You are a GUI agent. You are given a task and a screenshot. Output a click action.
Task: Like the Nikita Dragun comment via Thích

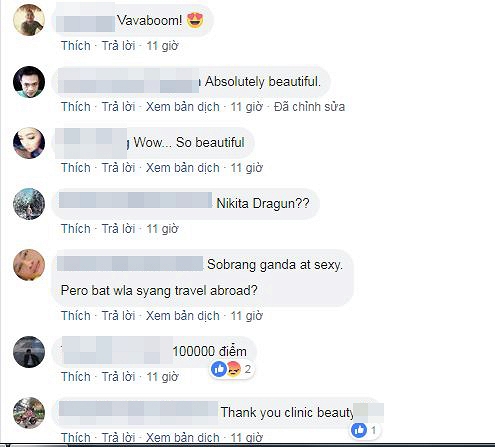point(76,229)
